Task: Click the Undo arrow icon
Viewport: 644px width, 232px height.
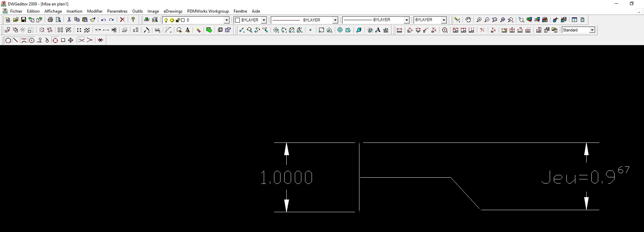Action: pos(103,20)
